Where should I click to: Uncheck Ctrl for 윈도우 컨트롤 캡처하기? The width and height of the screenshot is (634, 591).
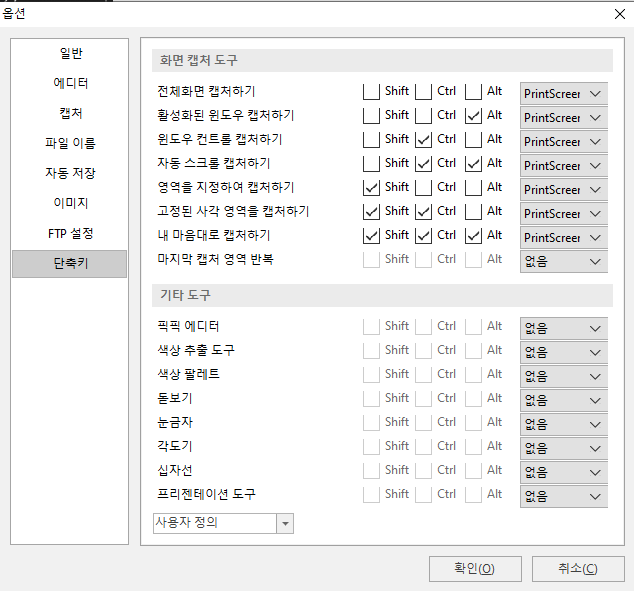423,139
